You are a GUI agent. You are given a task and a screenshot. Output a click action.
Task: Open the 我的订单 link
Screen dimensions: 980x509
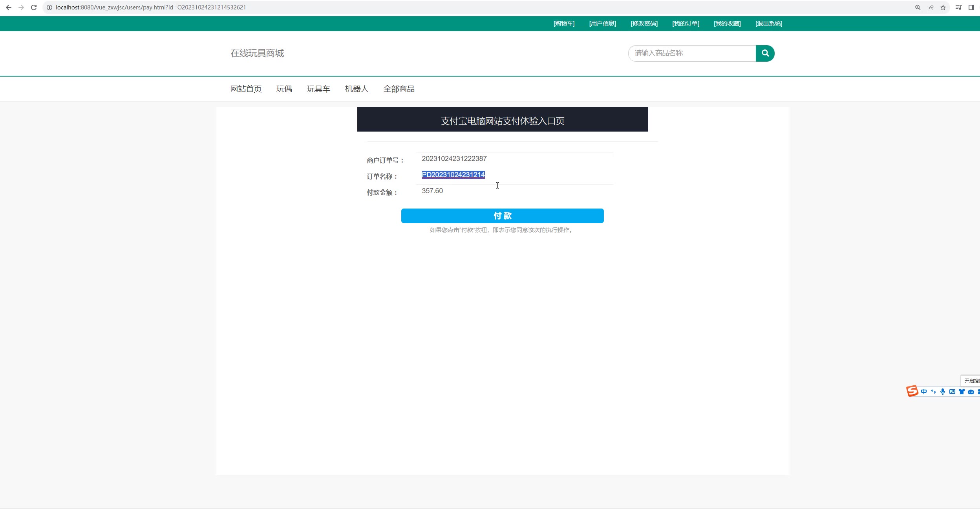(686, 24)
